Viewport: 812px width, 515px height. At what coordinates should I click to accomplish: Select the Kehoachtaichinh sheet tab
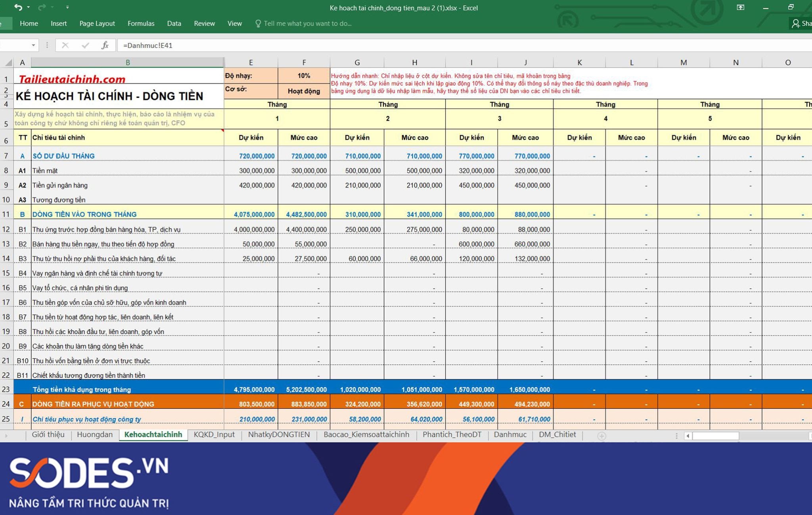(x=153, y=435)
